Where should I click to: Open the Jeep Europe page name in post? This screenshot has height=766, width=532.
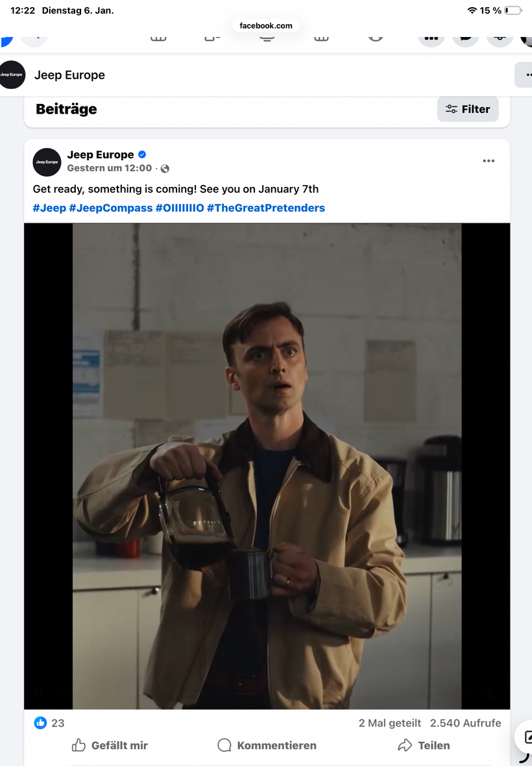(101, 154)
